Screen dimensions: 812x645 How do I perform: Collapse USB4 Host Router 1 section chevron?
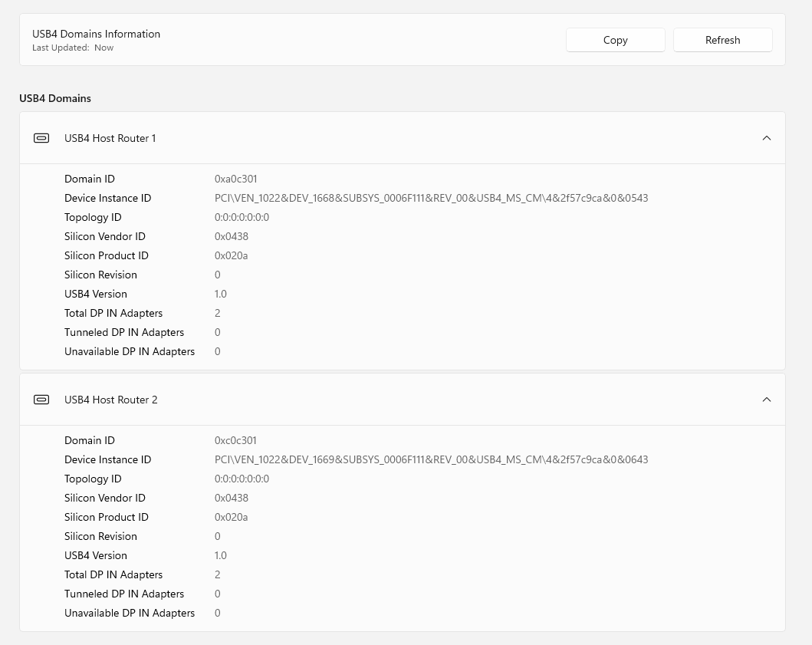tap(766, 138)
